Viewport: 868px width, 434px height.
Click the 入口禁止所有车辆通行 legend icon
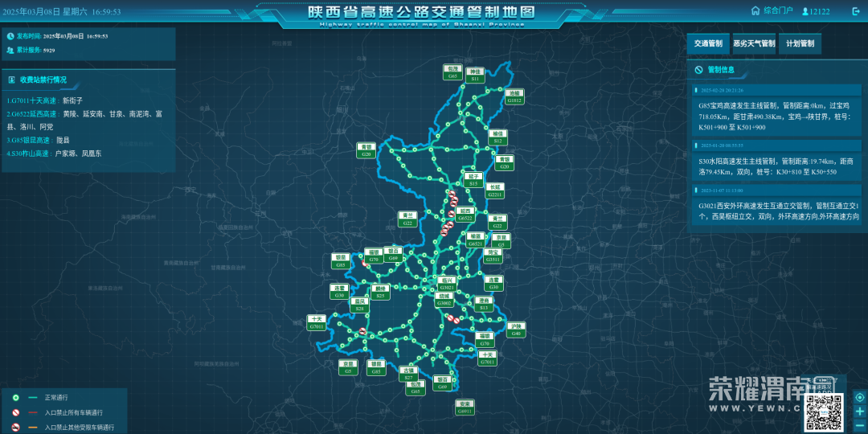16,412
